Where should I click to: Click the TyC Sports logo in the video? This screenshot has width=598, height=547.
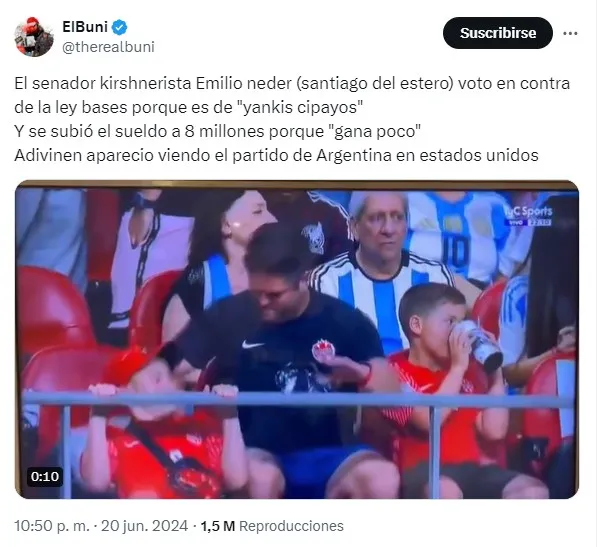529,216
